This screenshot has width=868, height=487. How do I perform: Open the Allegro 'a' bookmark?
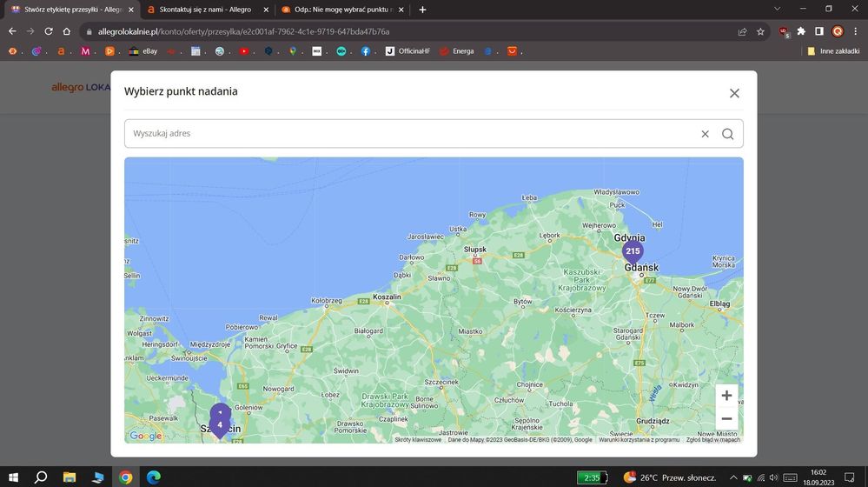click(61, 51)
